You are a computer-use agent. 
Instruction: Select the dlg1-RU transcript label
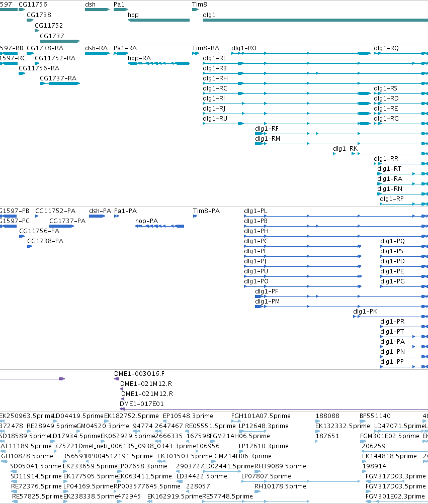pos(215,118)
